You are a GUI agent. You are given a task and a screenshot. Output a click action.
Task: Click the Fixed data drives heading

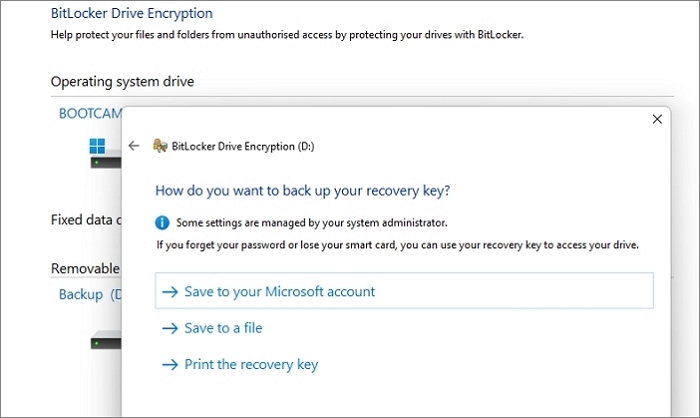click(x=86, y=219)
